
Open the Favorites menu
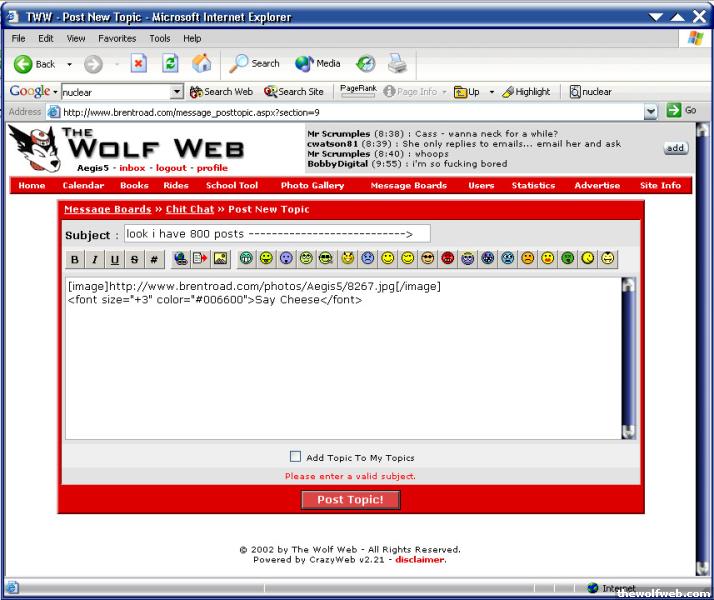[116, 38]
